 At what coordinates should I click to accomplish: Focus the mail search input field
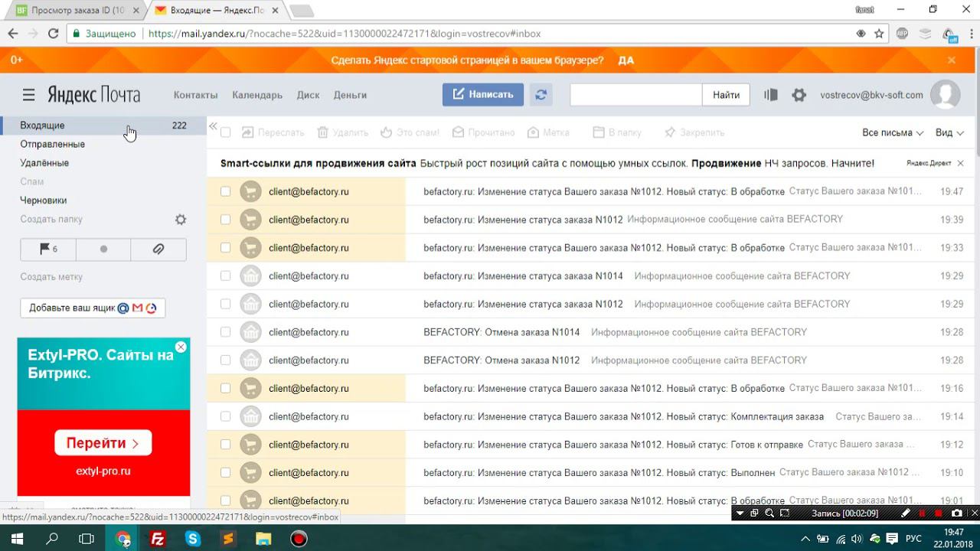[635, 95]
